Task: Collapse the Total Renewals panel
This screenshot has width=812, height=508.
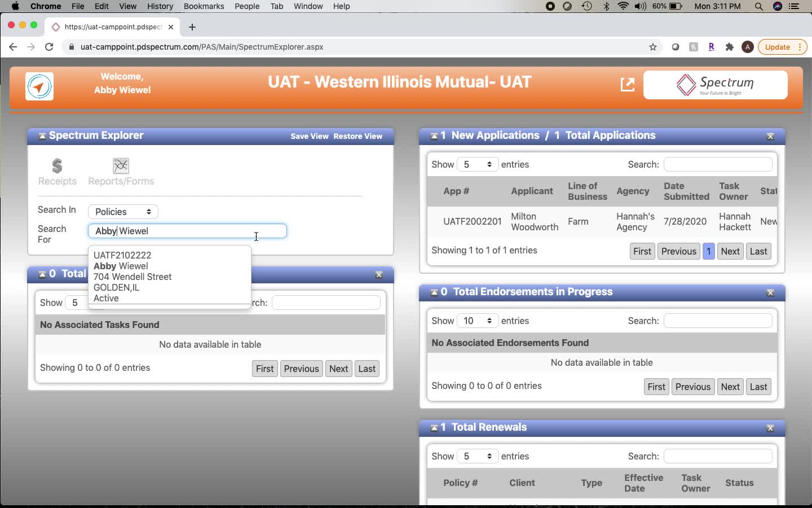Action: coord(434,428)
